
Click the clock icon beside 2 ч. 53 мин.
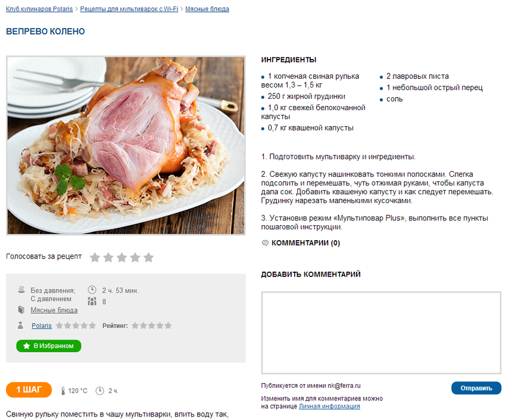pyautogui.click(x=92, y=290)
